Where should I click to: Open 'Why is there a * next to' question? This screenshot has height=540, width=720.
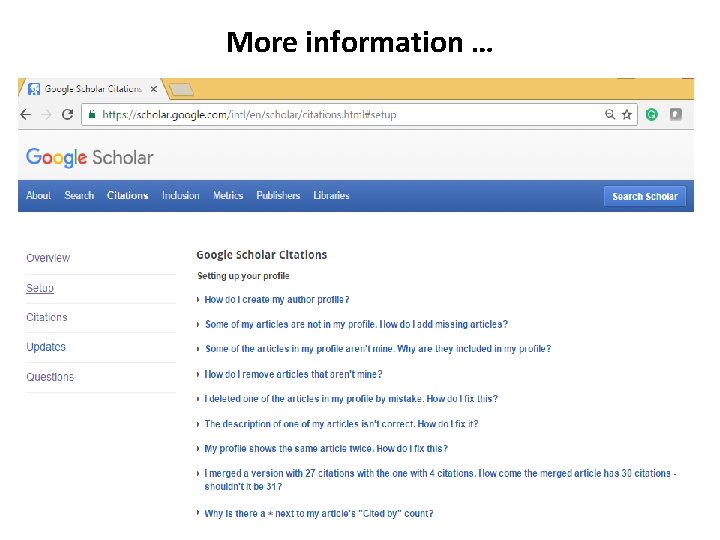(319, 513)
